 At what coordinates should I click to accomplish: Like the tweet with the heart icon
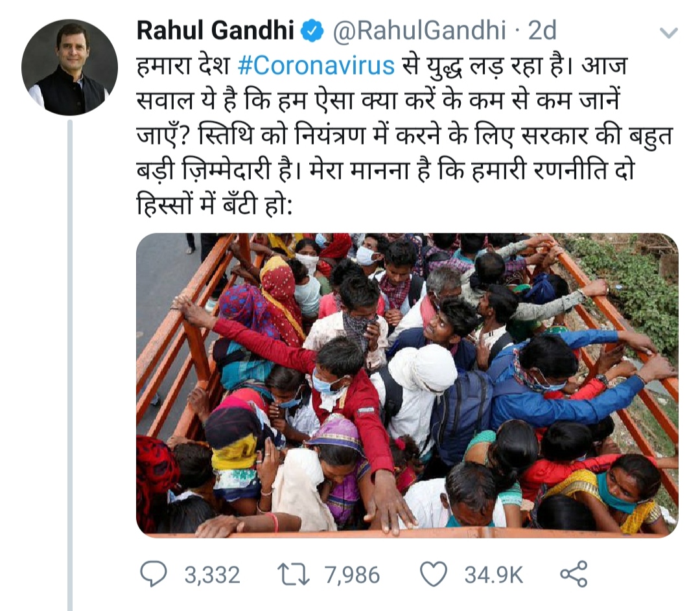point(434,574)
